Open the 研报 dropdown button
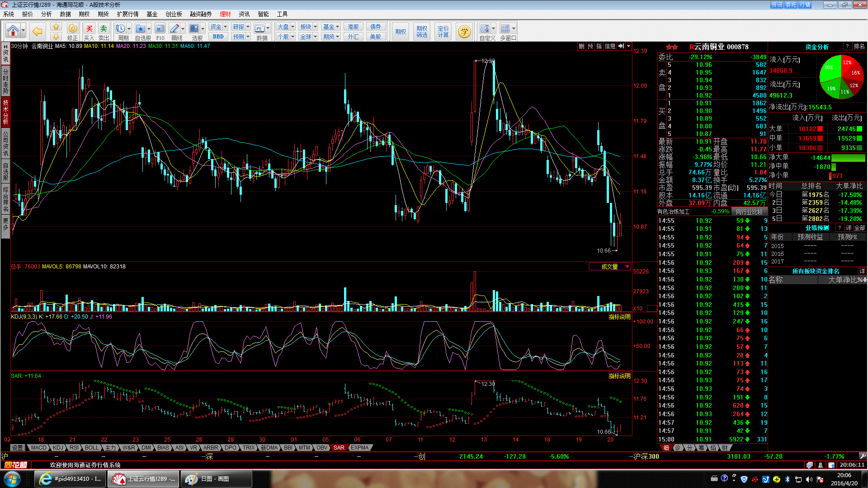The image size is (868, 488). pos(241,27)
